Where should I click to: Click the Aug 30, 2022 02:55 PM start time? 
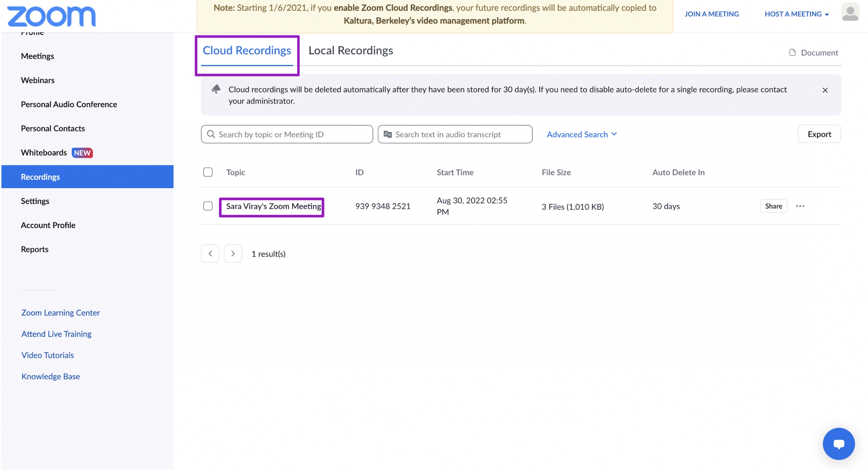point(472,206)
